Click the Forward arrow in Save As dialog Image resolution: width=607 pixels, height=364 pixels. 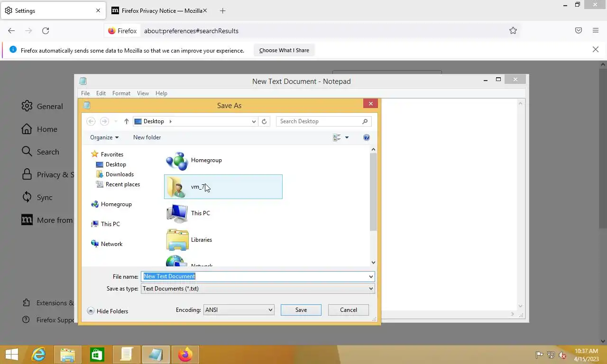(x=104, y=121)
